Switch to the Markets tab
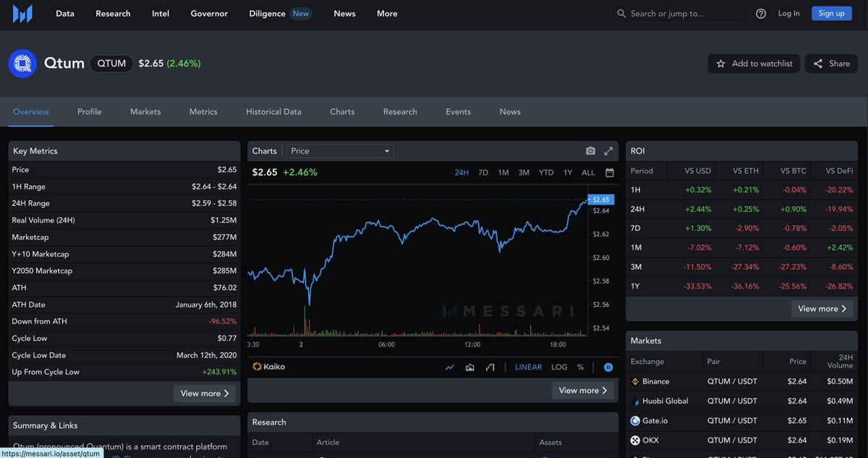Viewport: 868px width, 458px height. coord(145,111)
